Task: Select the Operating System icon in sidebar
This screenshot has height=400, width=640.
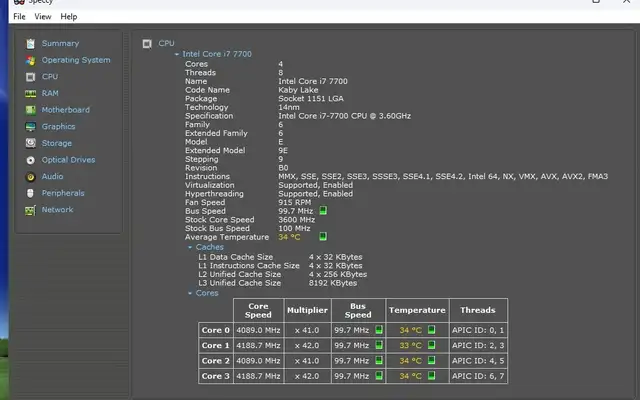Action: click(31, 60)
